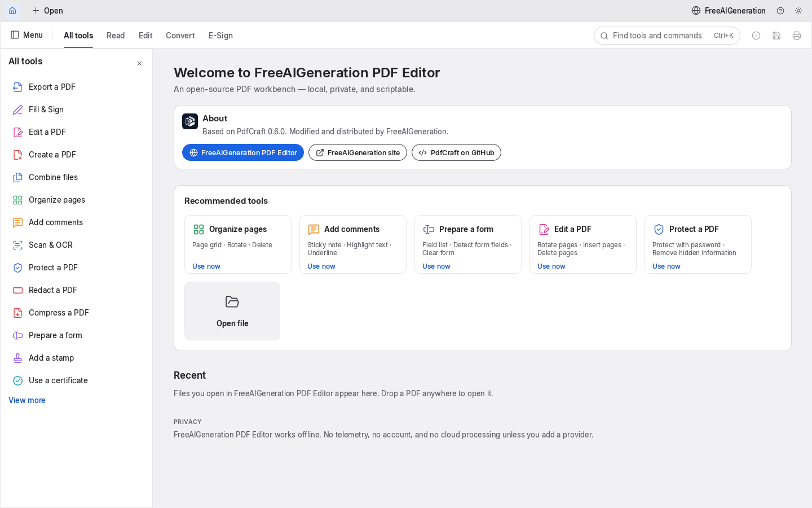812x508 pixels.
Task: Select Export a PDF in the sidebar
Action: [x=76, y=87]
